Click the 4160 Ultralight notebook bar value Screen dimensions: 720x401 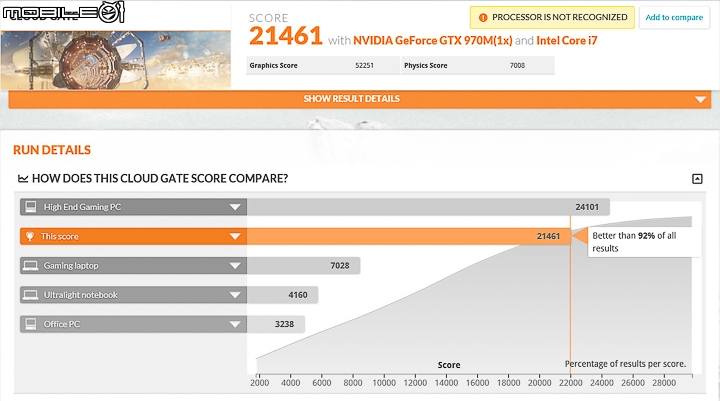tap(298, 295)
